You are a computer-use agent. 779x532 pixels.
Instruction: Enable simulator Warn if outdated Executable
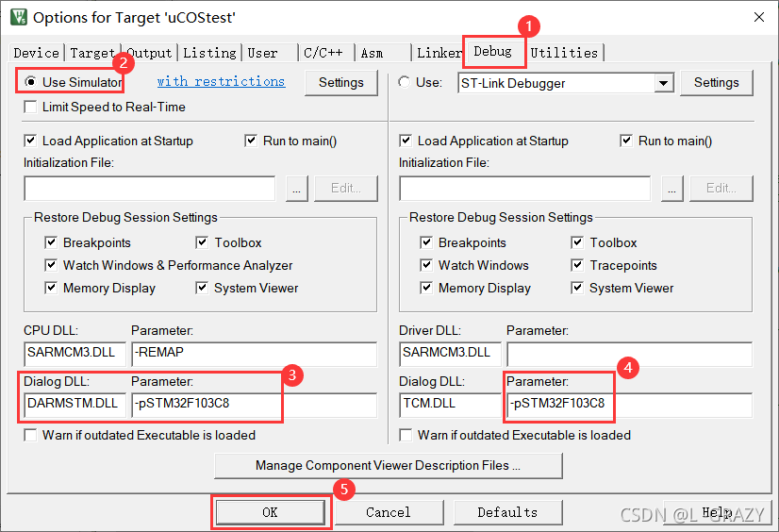pyautogui.click(x=30, y=435)
